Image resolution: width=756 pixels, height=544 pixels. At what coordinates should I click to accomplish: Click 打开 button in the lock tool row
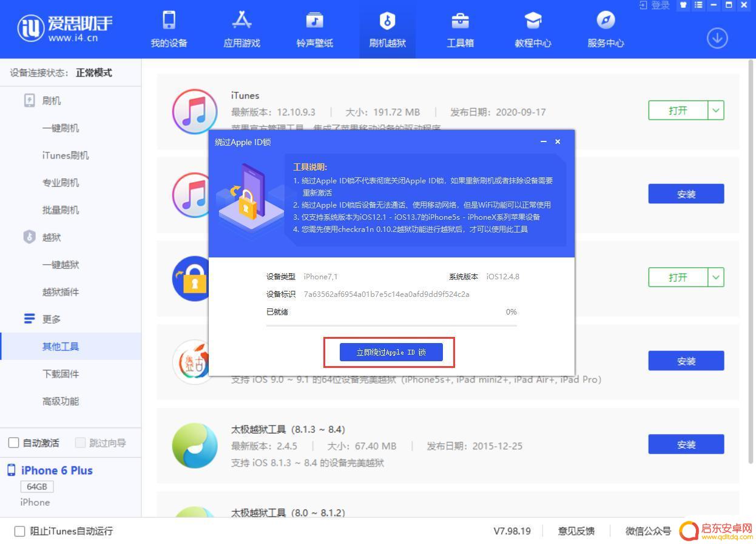click(x=678, y=277)
